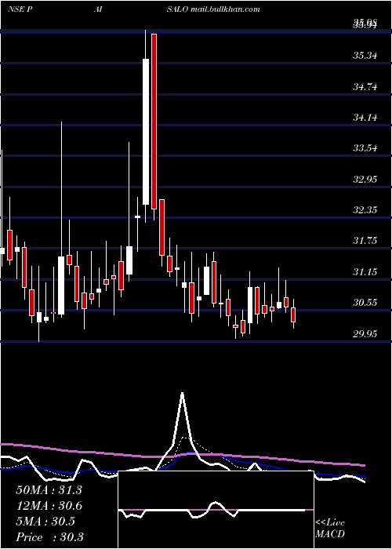The image size is (392, 549).
Task: Click the 12MA : 30.6 label
Action: 49,505
